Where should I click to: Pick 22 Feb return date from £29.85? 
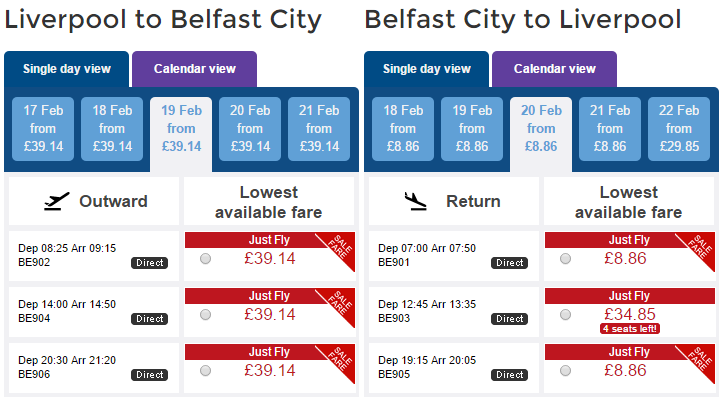[x=679, y=129]
